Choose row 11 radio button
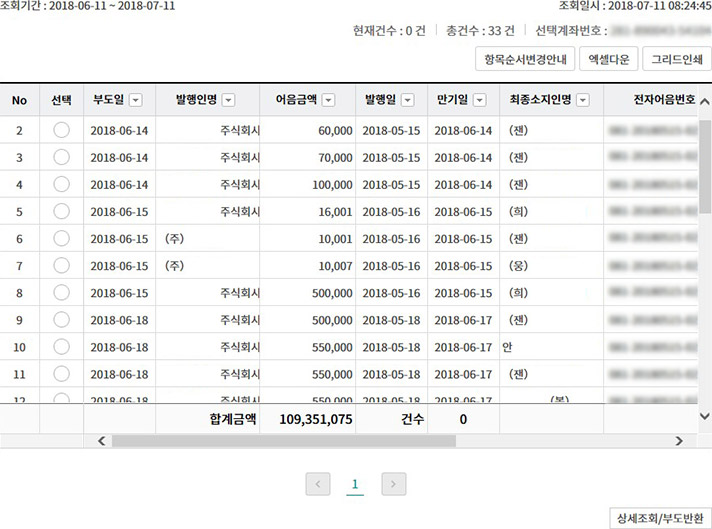This screenshot has height=529, width=712. pyautogui.click(x=61, y=373)
